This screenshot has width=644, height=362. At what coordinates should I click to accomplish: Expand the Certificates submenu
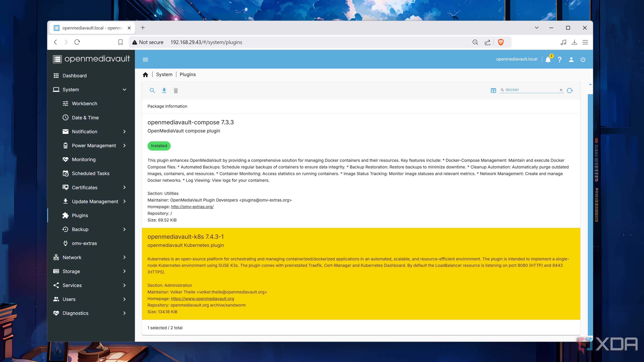click(x=91, y=187)
